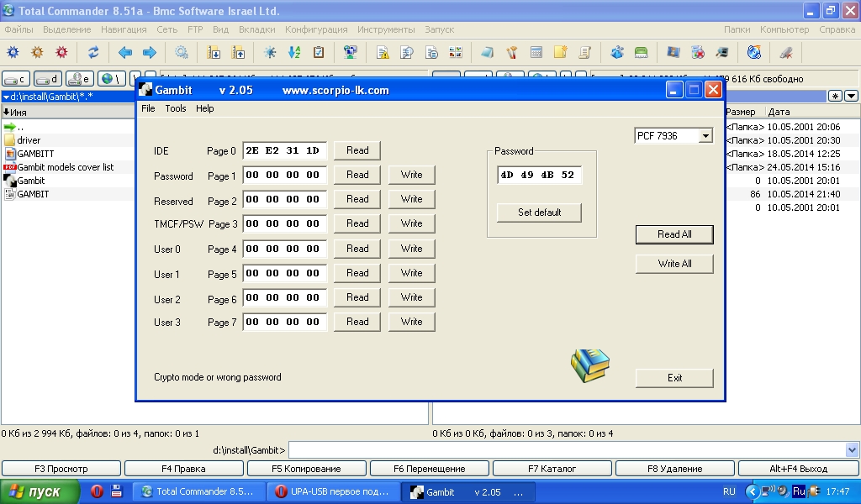Screen dimensions: 861x504
Task: Select the driver folder in left panel
Action: pyautogui.click(x=29, y=140)
